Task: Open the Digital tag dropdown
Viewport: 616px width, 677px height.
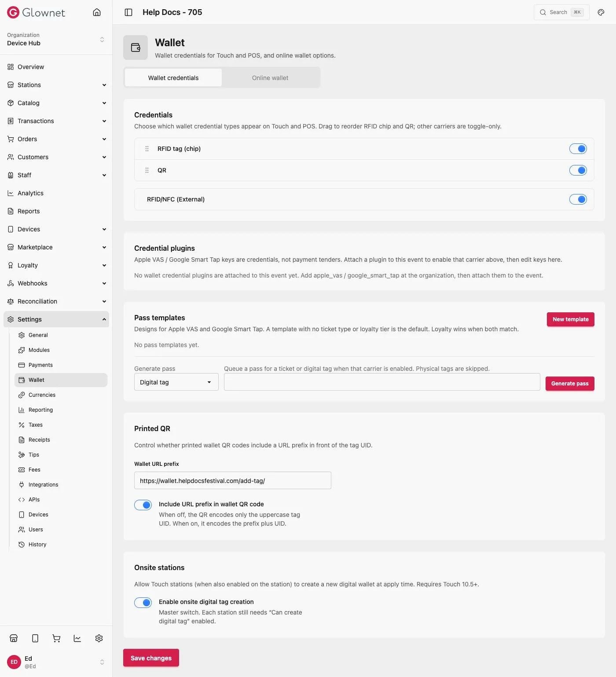Action: point(176,382)
